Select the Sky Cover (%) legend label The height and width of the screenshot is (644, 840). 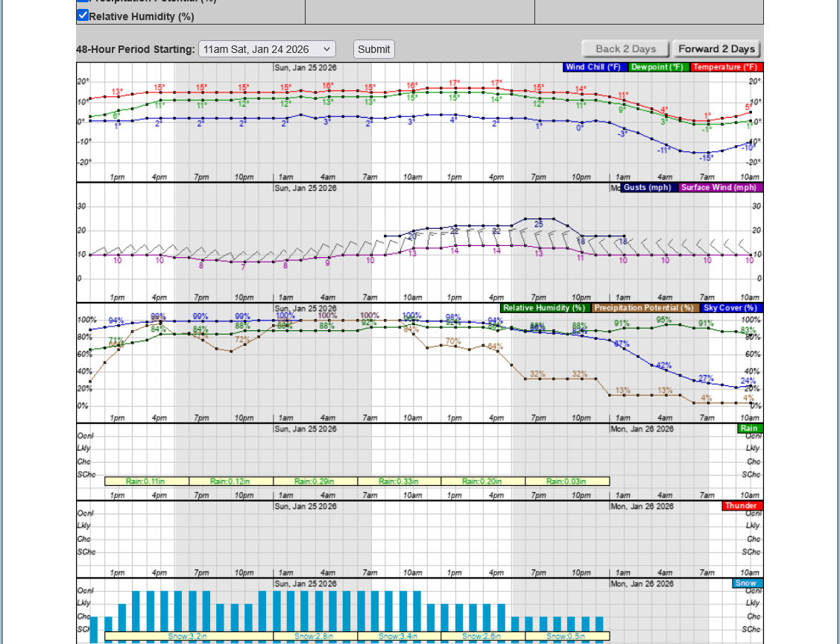(730, 308)
